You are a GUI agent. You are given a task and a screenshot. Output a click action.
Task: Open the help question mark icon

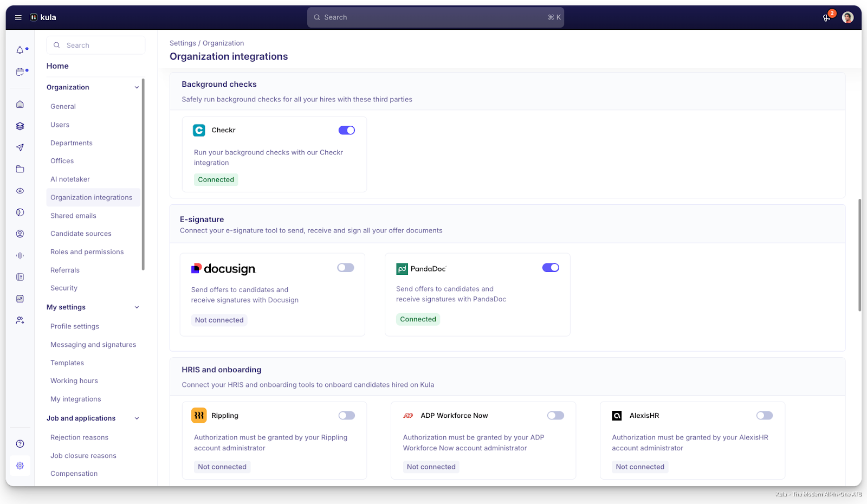click(x=20, y=444)
